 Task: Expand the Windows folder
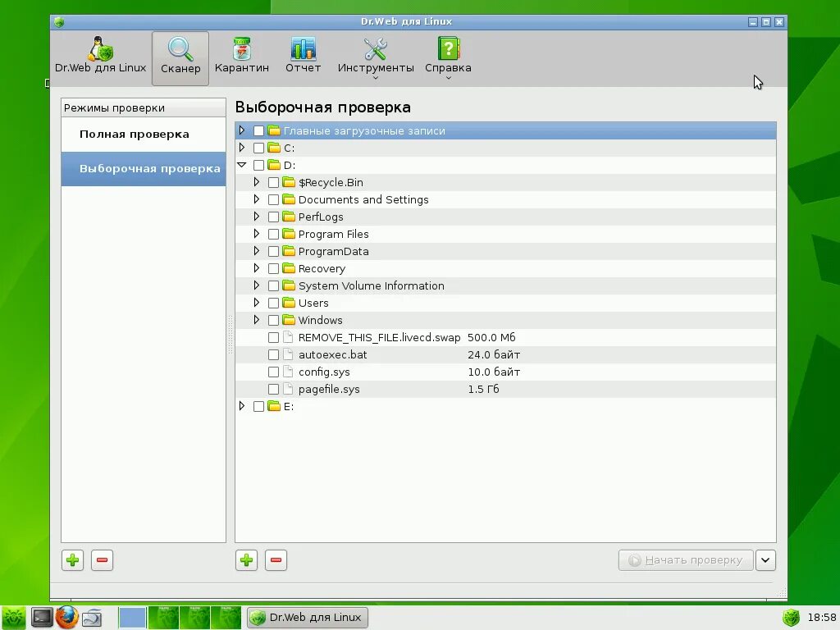(x=257, y=320)
